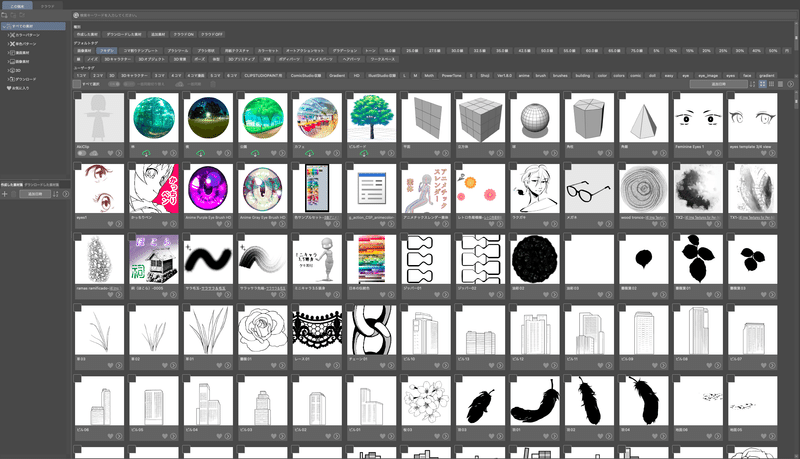Select the building user tag
The image size is (800, 459).
pos(583,75)
